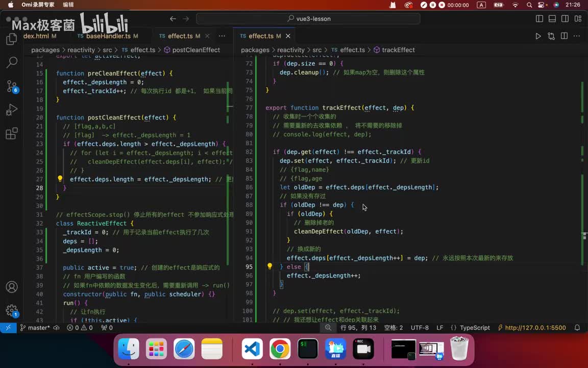
Task: Toggle the bottom panel layout icon
Action: pyautogui.click(x=552, y=19)
